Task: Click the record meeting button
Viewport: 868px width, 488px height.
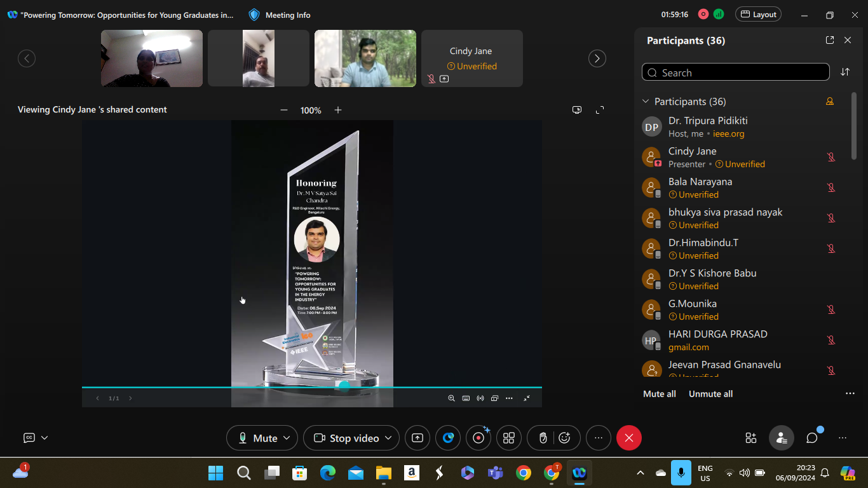Action: click(478, 438)
